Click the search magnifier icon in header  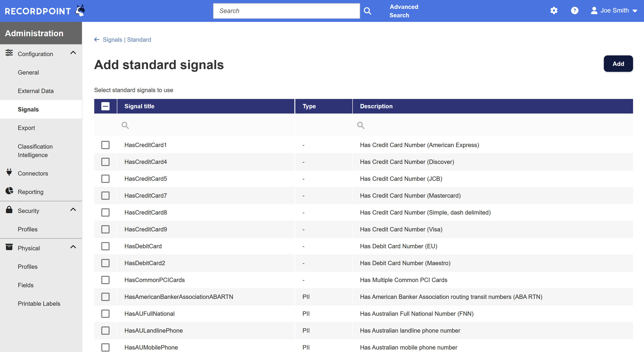[x=367, y=11]
